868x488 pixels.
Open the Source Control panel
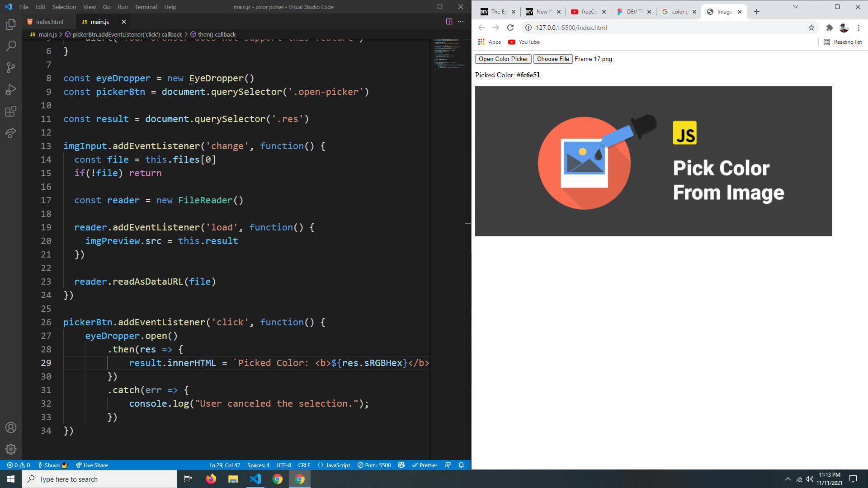tap(11, 68)
